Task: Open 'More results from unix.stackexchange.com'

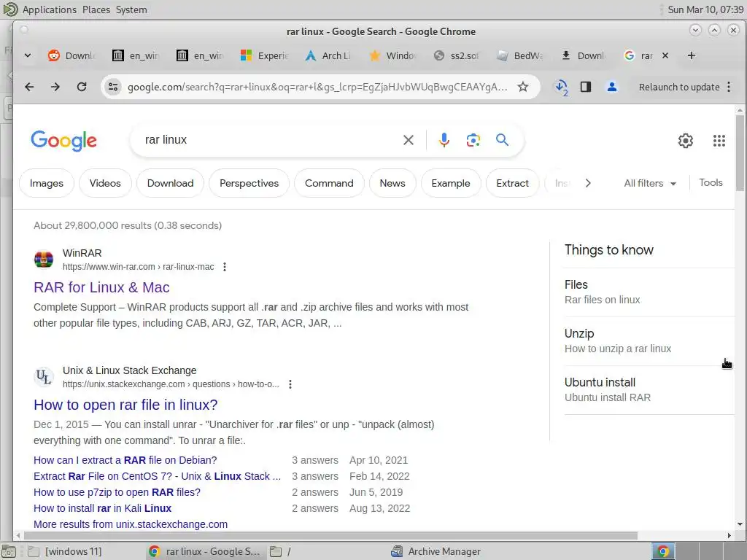Action: point(131,524)
